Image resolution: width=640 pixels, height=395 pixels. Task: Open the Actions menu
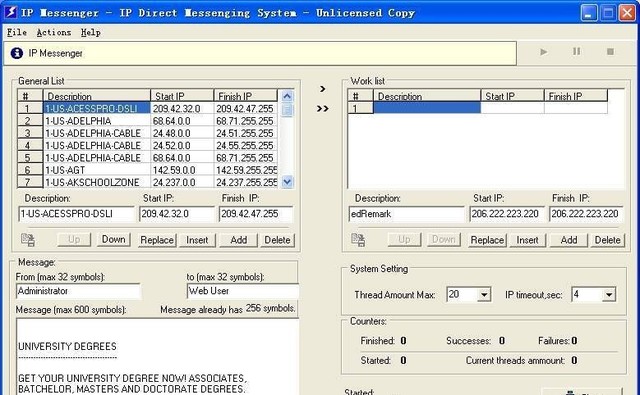tap(53, 32)
